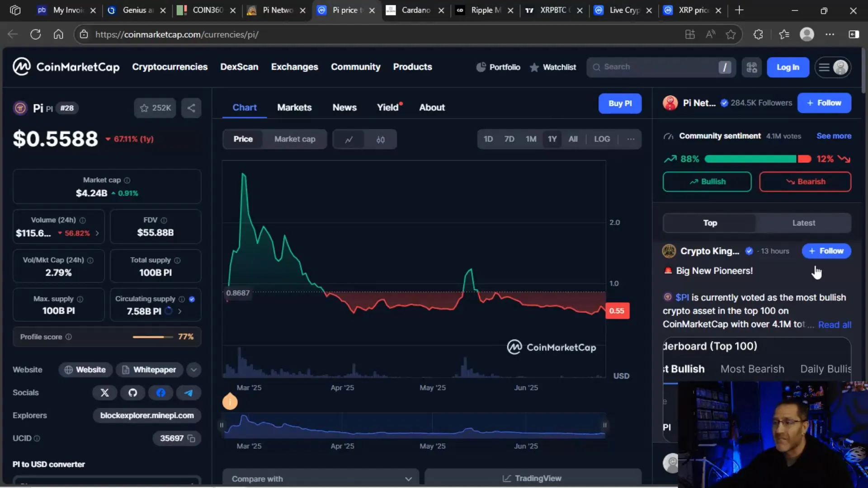Screen dimensions: 868x488
Task: Expand Volume (24h) details arrow
Action: point(97,233)
